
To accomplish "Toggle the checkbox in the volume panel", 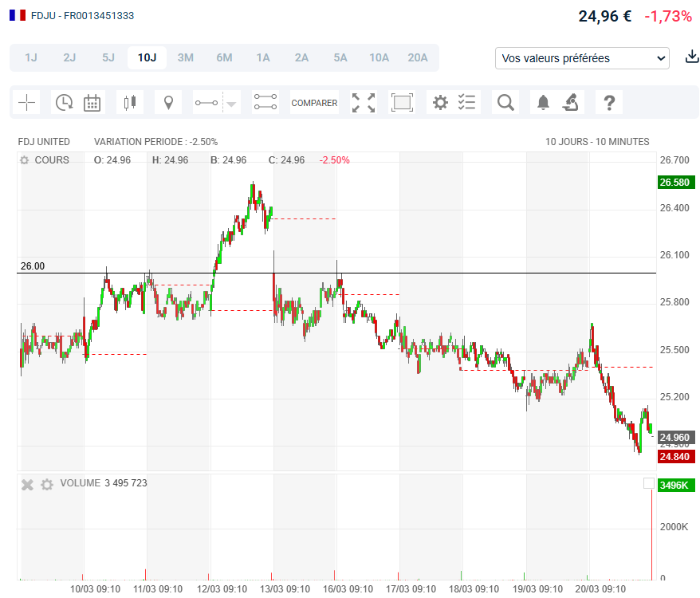I will pos(649,484).
